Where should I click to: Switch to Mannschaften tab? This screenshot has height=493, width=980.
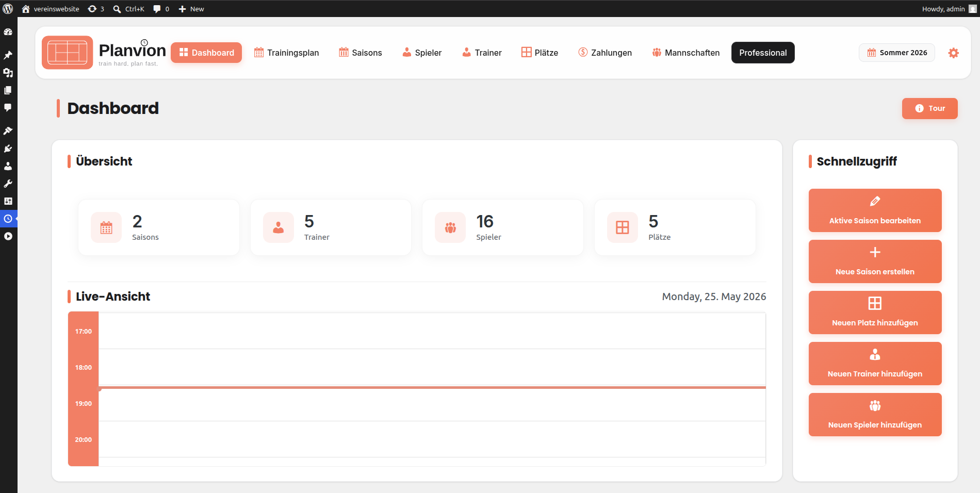click(x=686, y=53)
